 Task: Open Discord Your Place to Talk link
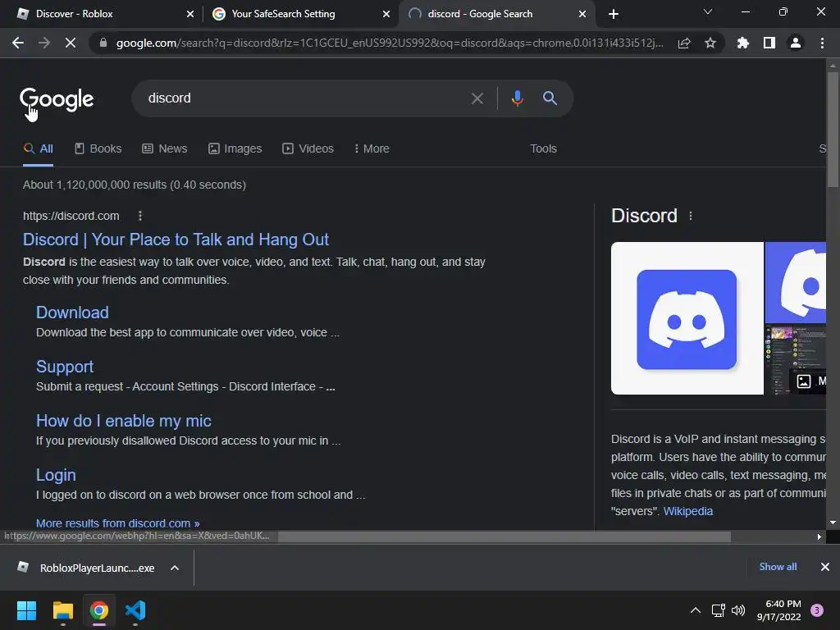176,240
